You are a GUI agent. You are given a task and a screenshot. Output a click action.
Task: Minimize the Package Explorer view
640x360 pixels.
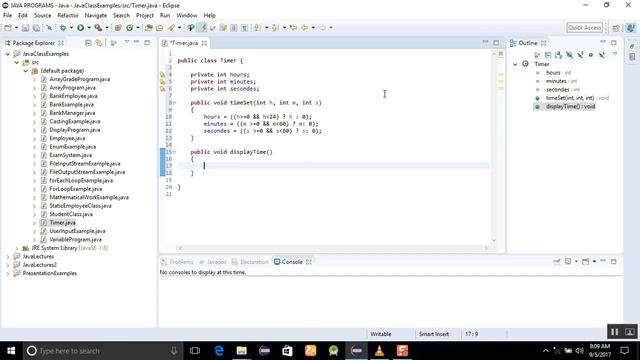coord(136,42)
